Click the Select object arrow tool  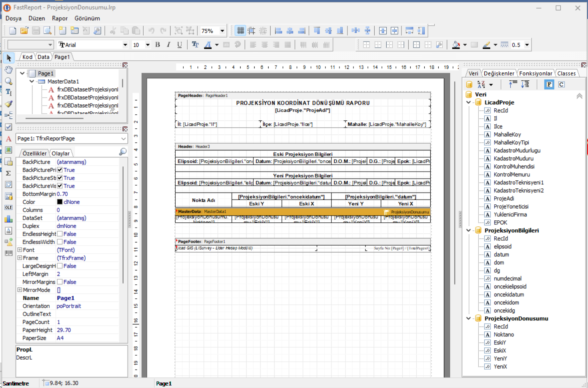[x=8, y=58]
